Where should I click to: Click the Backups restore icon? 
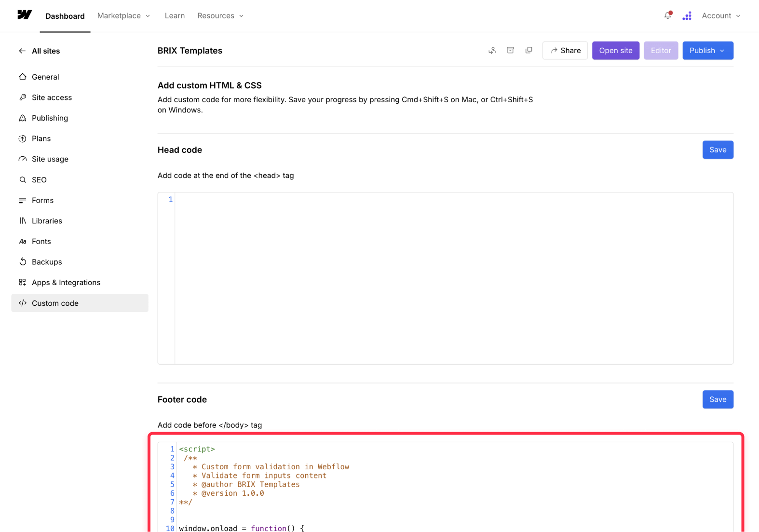click(23, 262)
